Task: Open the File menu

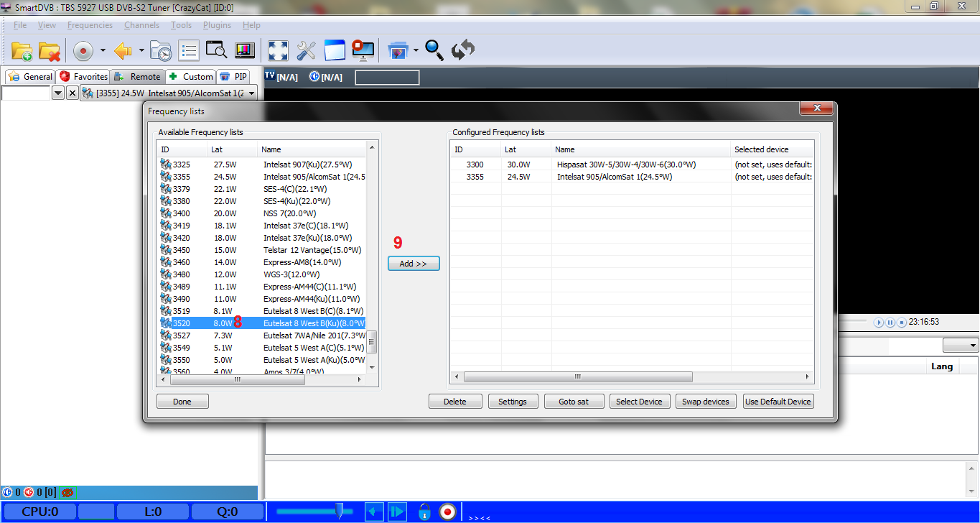Action: (x=20, y=25)
